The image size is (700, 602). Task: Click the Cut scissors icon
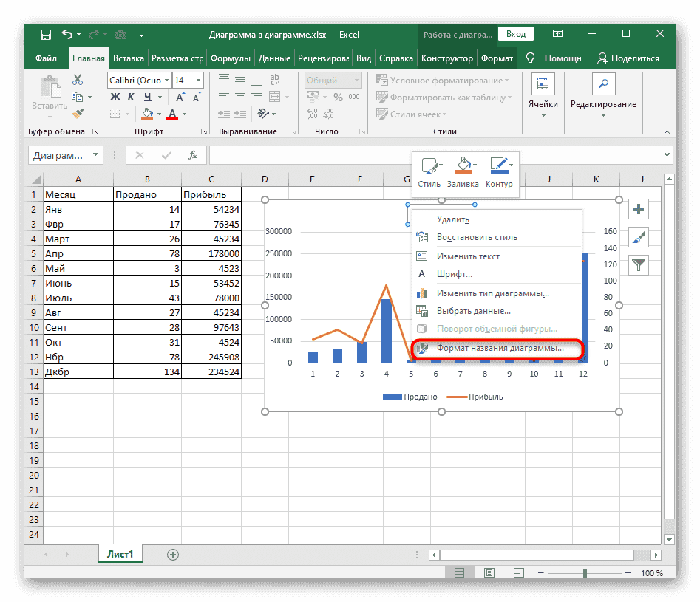(x=78, y=81)
